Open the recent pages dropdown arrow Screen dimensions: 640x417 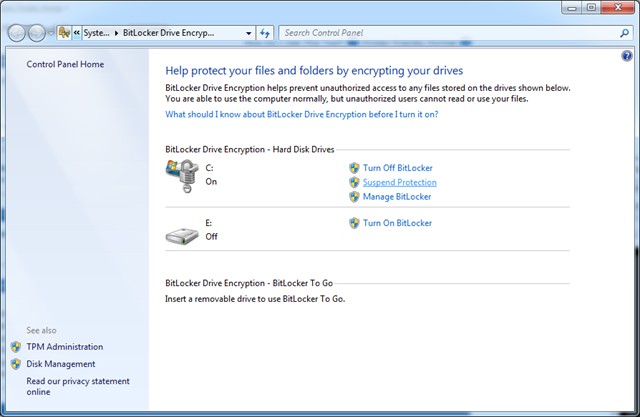51,33
